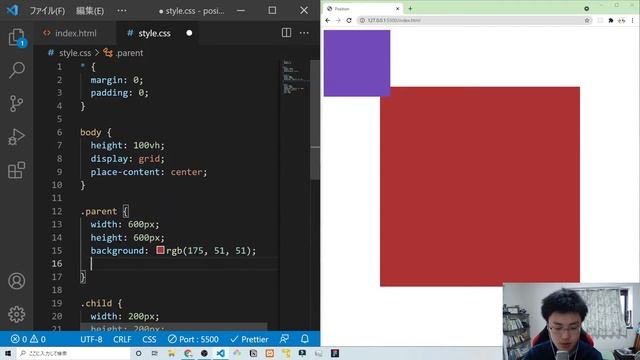The width and height of the screenshot is (640, 360).
Task: Click the Prettier status bar item
Action: (x=249, y=339)
